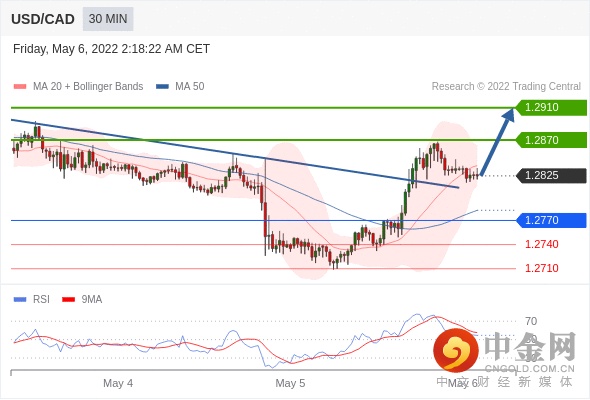Click the MA 20 + Bollinger Bands color swatch
The height and width of the screenshot is (400, 590).
pos(20,87)
